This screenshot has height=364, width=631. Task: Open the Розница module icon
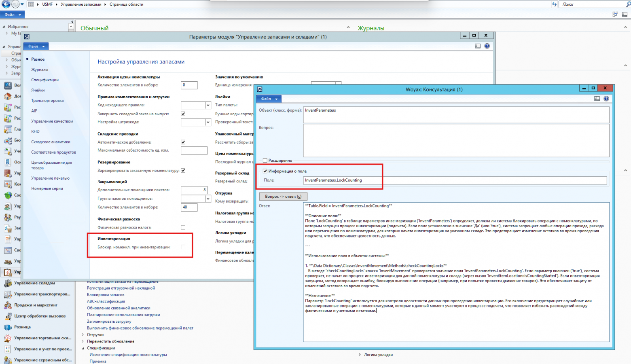[7, 327]
